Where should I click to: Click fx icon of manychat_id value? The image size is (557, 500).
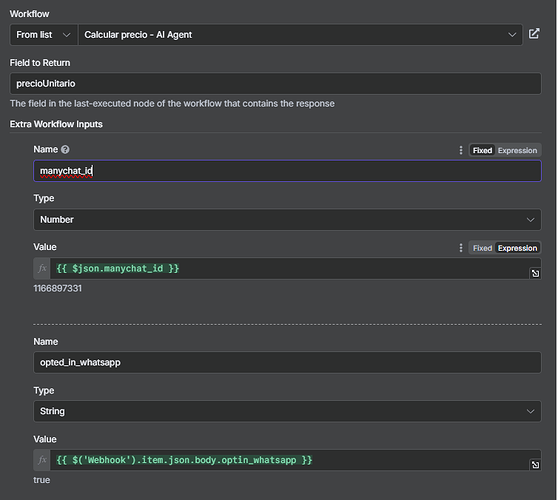(42, 268)
